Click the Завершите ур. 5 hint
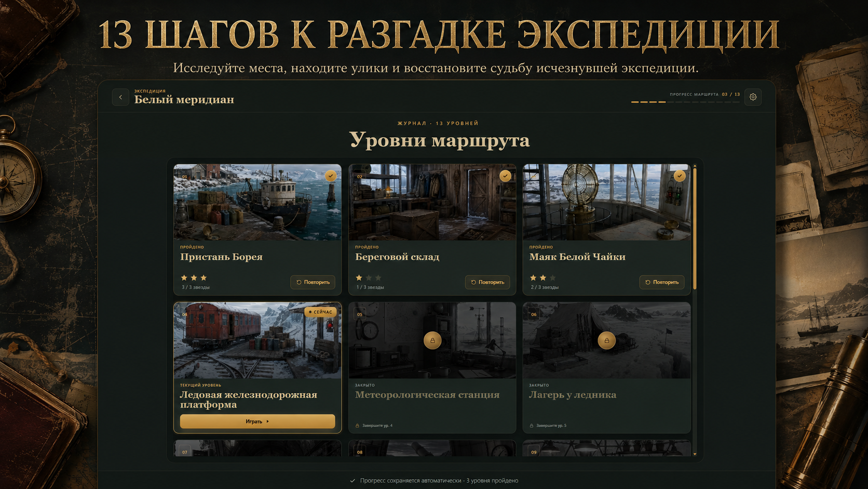 pos(551,426)
